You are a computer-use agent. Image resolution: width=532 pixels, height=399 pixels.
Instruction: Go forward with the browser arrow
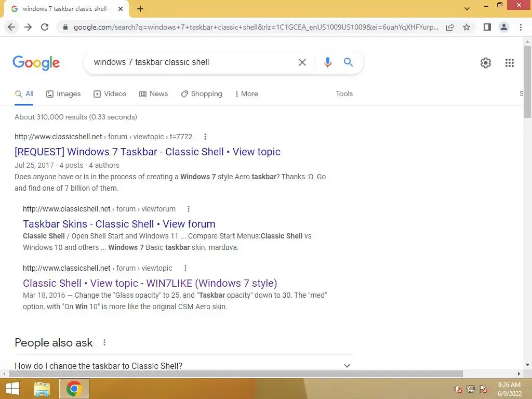28,27
